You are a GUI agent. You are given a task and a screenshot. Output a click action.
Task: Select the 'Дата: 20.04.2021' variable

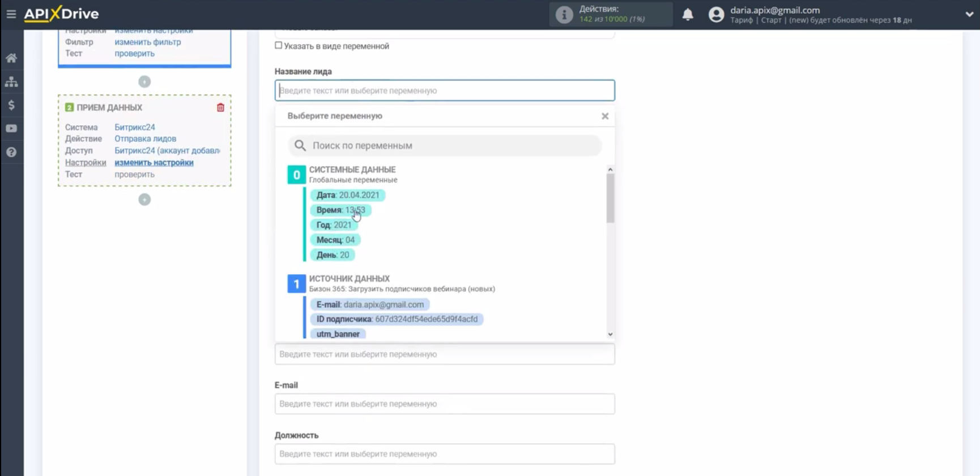click(347, 195)
